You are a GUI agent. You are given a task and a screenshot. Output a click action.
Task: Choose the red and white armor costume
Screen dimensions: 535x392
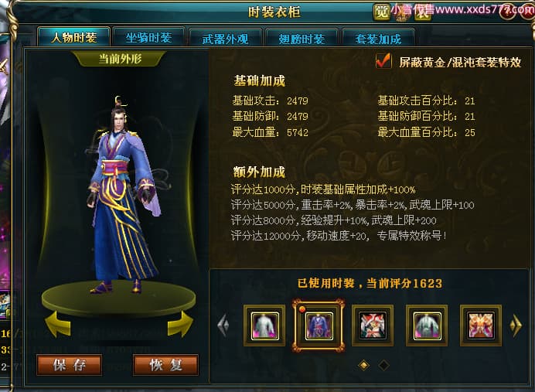point(373,326)
